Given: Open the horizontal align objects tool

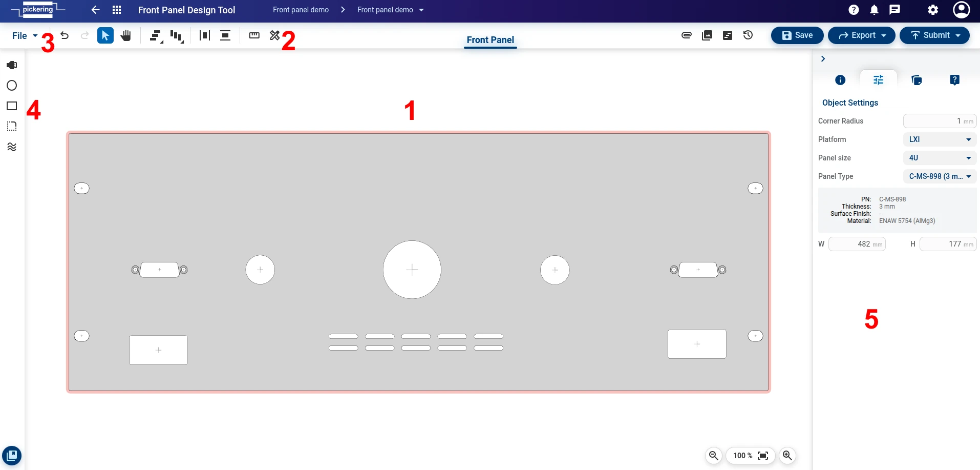Looking at the screenshot, I should click(x=156, y=36).
